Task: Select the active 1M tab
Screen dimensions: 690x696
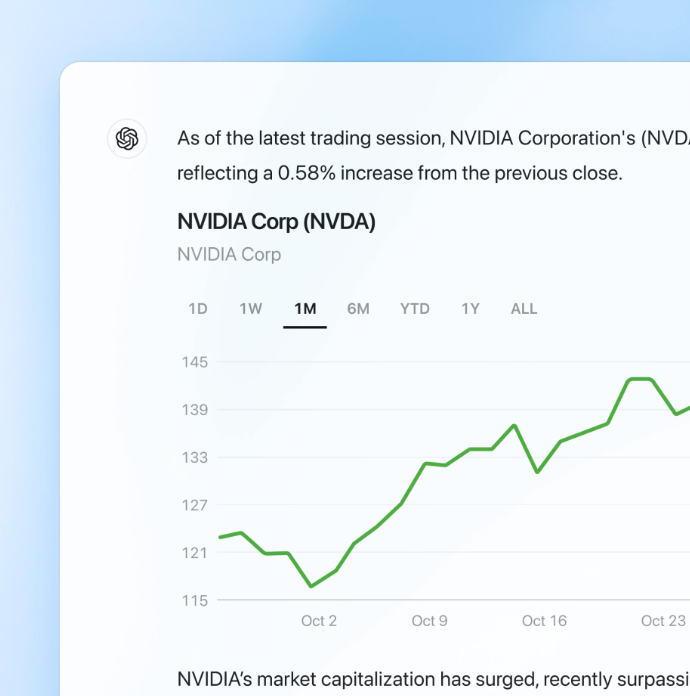Action: pos(305,309)
